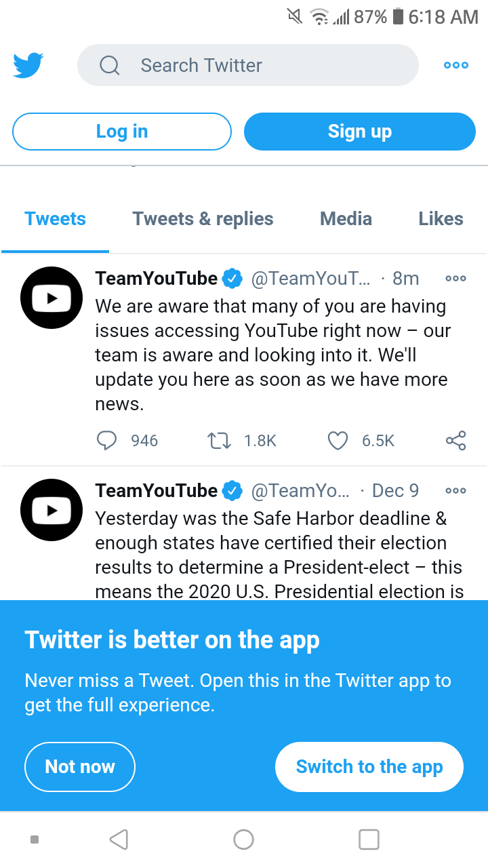Like the tweet posted 8m ago
This screenshot has width=488, height=868.
tap(338, 441)
